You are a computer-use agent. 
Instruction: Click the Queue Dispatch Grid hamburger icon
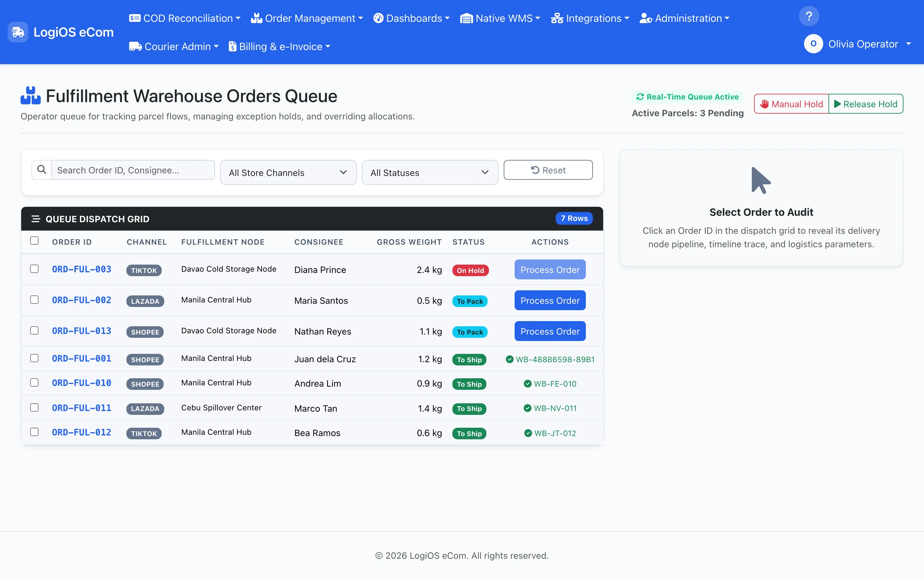(36, 219)
